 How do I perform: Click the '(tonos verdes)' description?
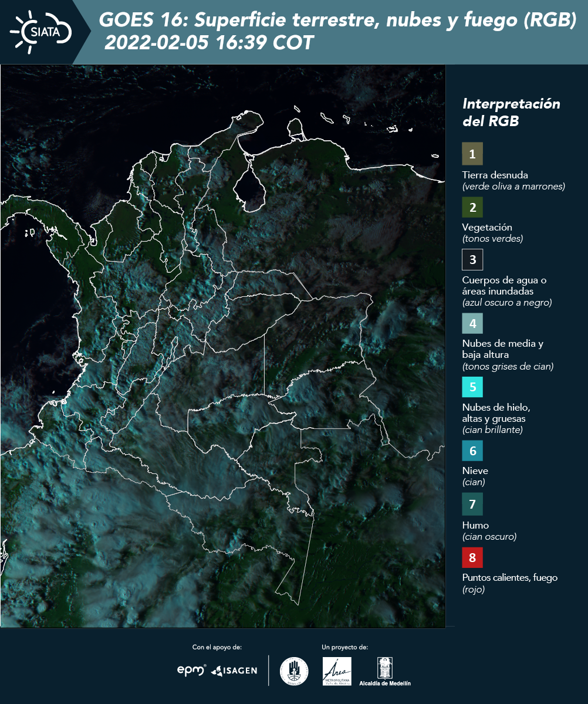coord(492,239)
